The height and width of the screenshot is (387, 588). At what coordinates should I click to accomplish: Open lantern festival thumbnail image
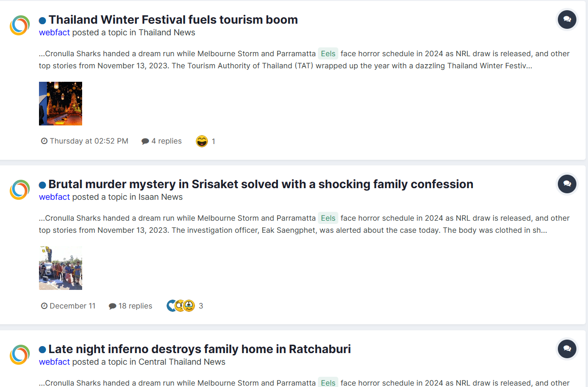coord(60,104)
